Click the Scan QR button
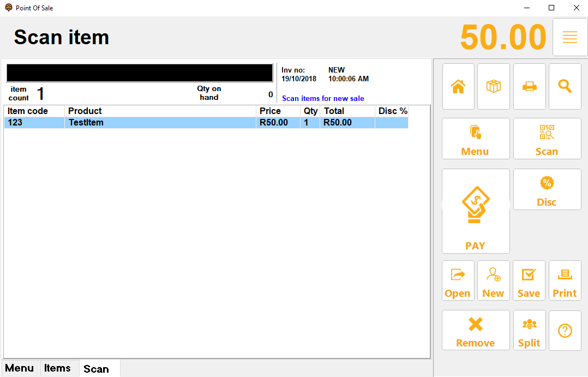 tap(547, 139)
